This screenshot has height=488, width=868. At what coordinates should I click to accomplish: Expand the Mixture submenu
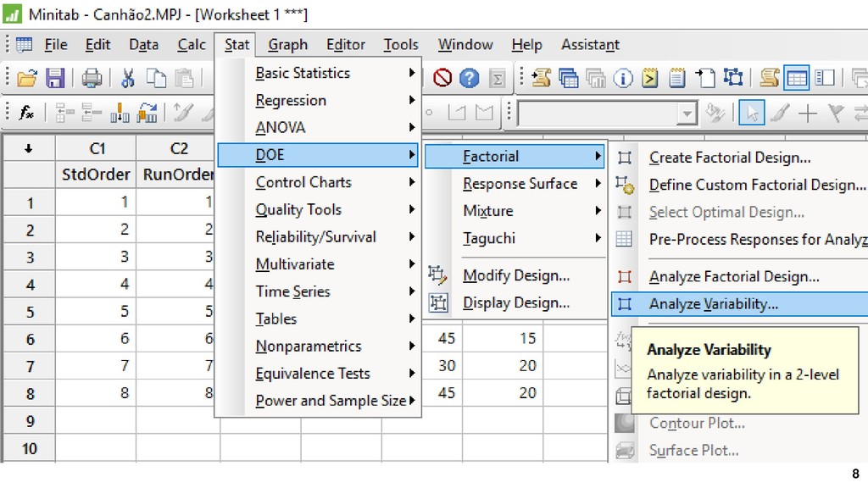coord(515,211)
